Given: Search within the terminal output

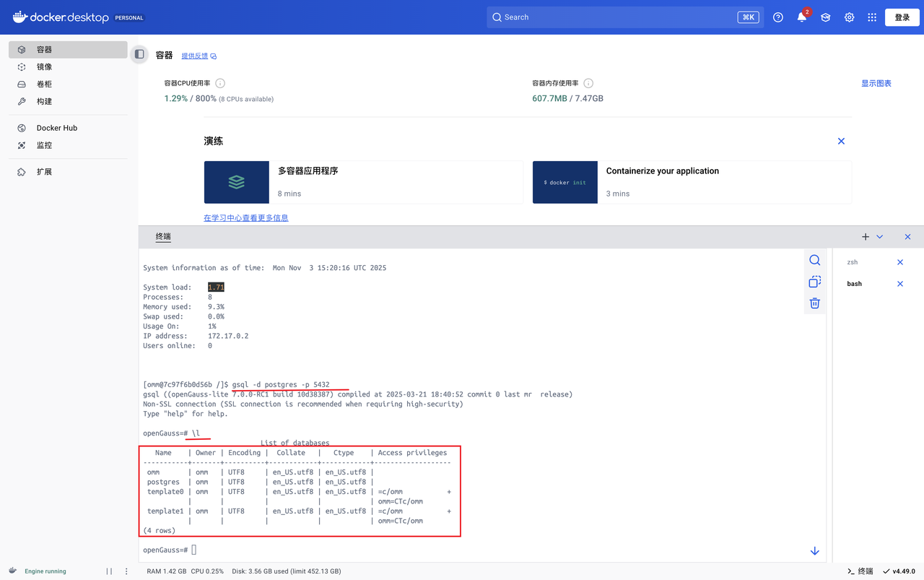Looking at the screenshot, I should (815, 261).
